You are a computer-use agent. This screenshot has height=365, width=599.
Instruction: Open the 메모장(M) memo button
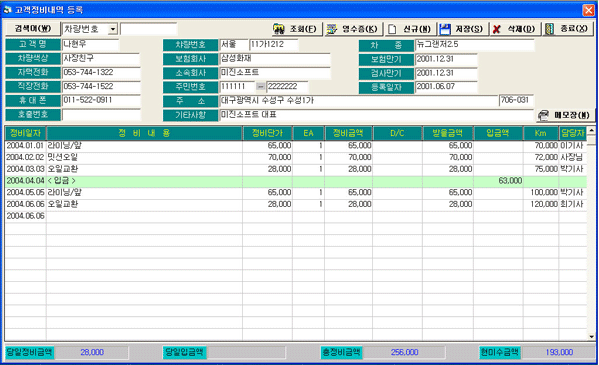coord(565,115)
